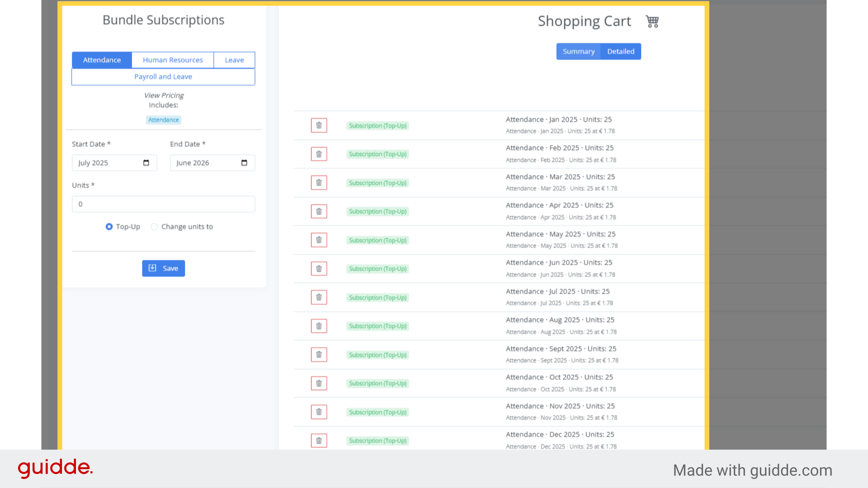The height and width of the screenshot is (488, 868).
Task: Click 'Attendance · Sept 2025 · Units: 25' title
Action: tap(561, 349)
